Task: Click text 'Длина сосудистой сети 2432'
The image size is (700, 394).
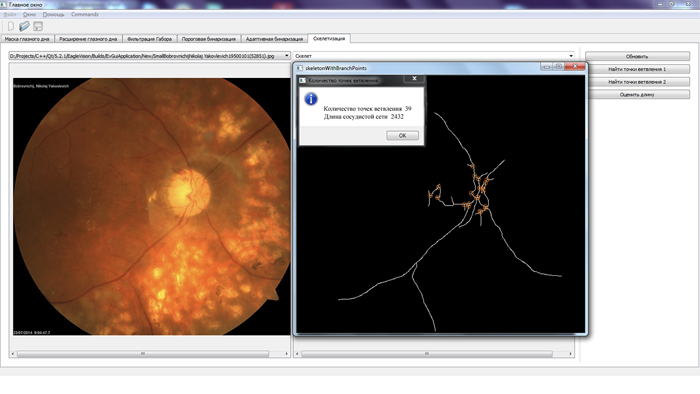Action: pyautogui.click(x=364, y=117)
